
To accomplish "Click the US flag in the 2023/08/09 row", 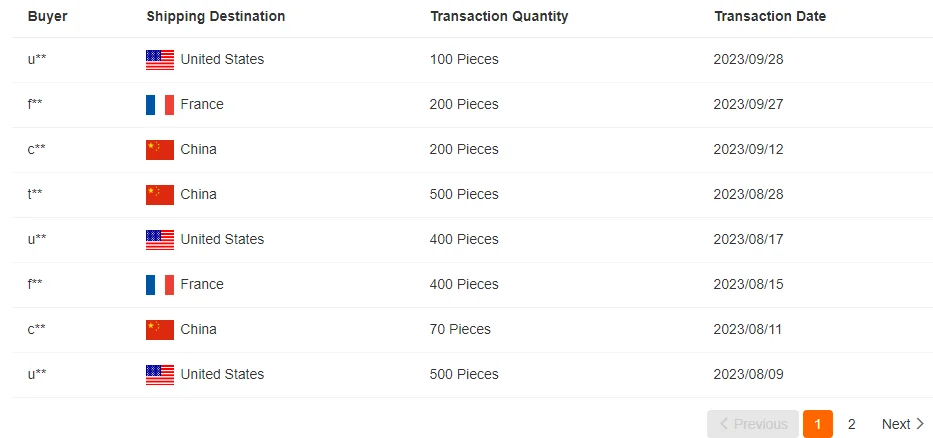I will 160,375.
